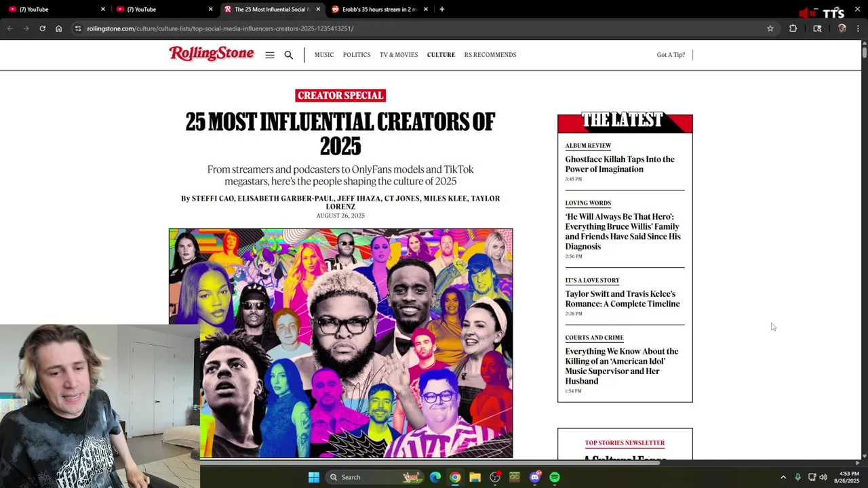Viewport: 868px width, 488px height.
Task: Open author Jeff Ihaza's page
Action: click(x=358, y=199)
